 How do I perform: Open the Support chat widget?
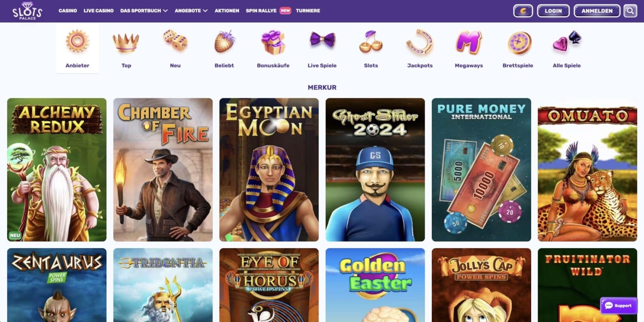point(619,306)
